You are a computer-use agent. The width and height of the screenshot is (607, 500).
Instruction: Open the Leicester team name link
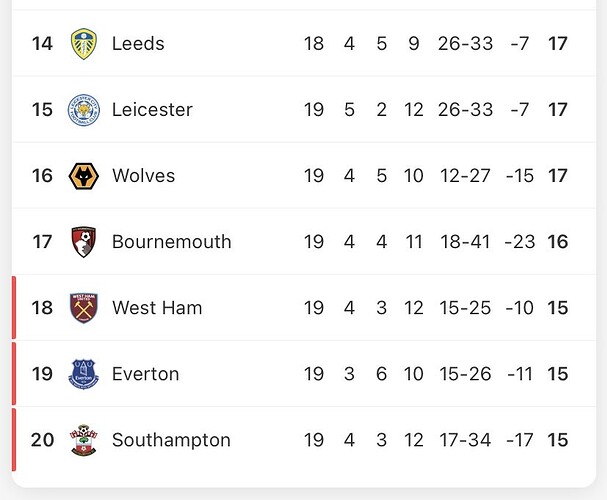[x=152, y=110]
